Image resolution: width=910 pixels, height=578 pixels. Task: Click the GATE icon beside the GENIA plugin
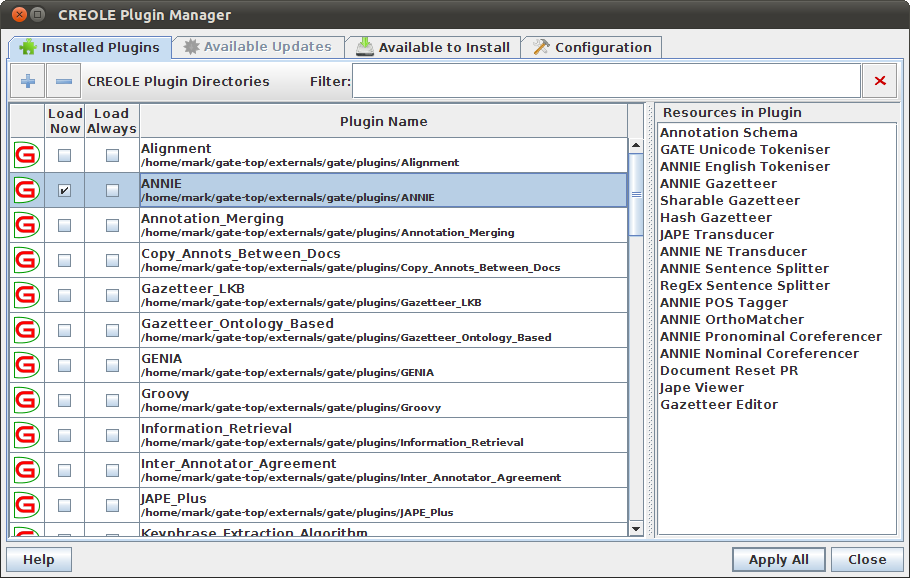(27, 365)
